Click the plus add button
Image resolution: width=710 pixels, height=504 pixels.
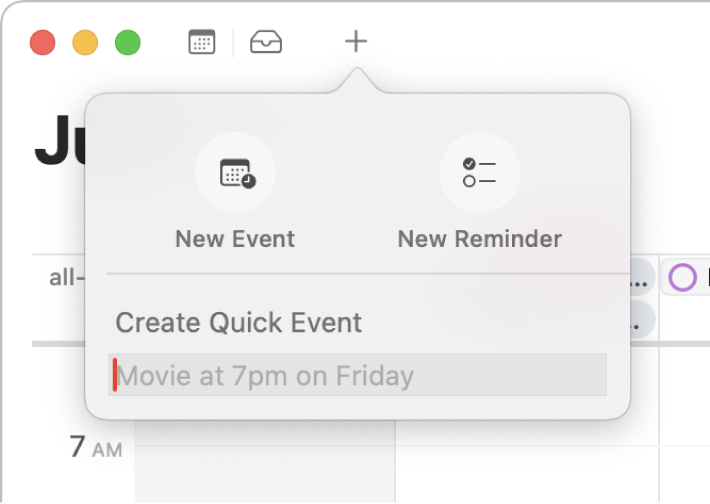pos(356,41)
